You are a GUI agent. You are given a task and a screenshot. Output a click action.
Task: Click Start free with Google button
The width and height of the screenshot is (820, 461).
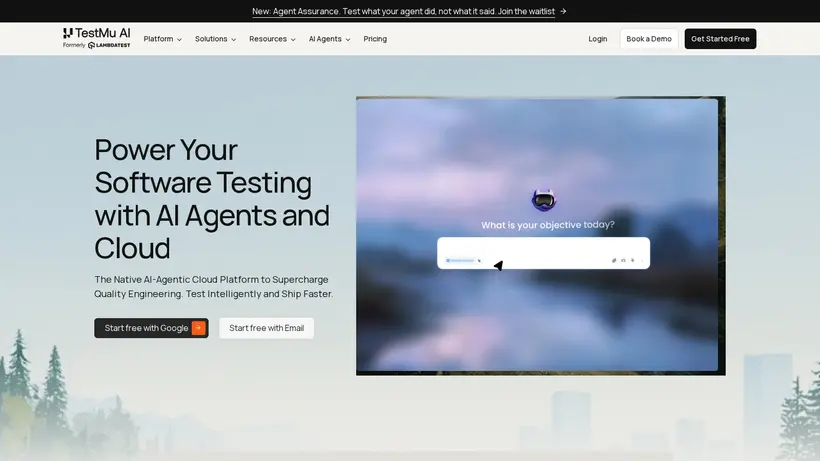151,328
